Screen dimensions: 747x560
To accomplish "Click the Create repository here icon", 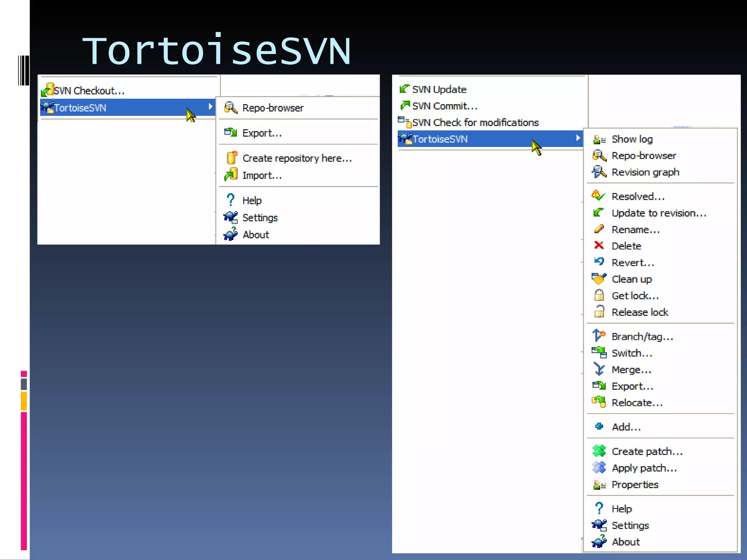I will (231, 158).
